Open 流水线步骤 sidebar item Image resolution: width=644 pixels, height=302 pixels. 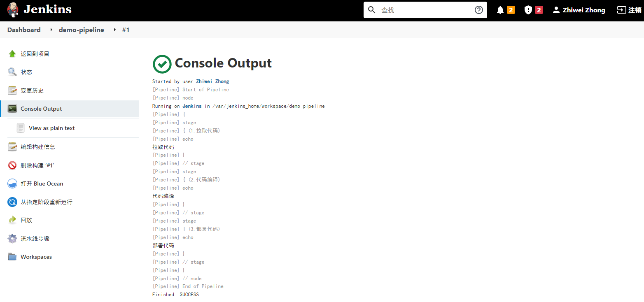(x=35, y=239)
